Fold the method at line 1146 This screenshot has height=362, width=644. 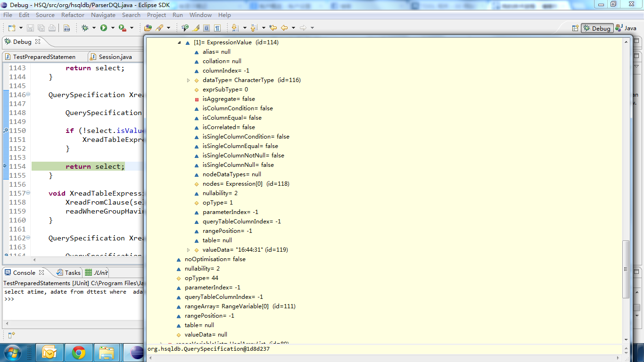click(28, 95)
